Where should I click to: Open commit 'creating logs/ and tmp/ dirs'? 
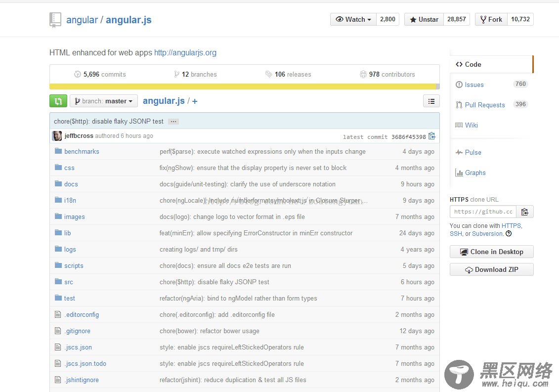click(x=199, y=249)
